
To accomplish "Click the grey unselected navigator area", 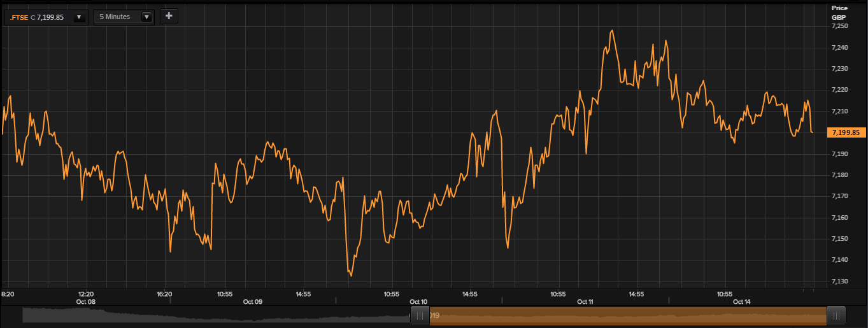I will (217, 316).
